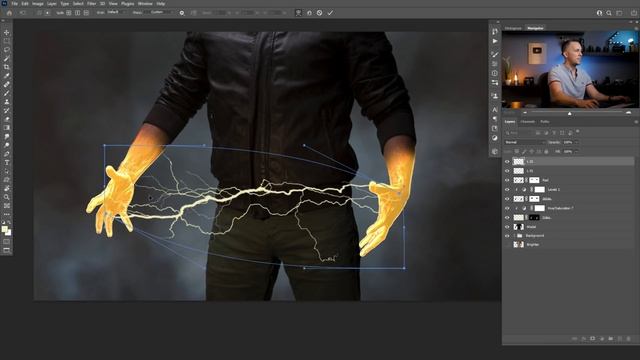Select the Lasso tool
This screenshot has height=360, width=640.
pos(7,49)
